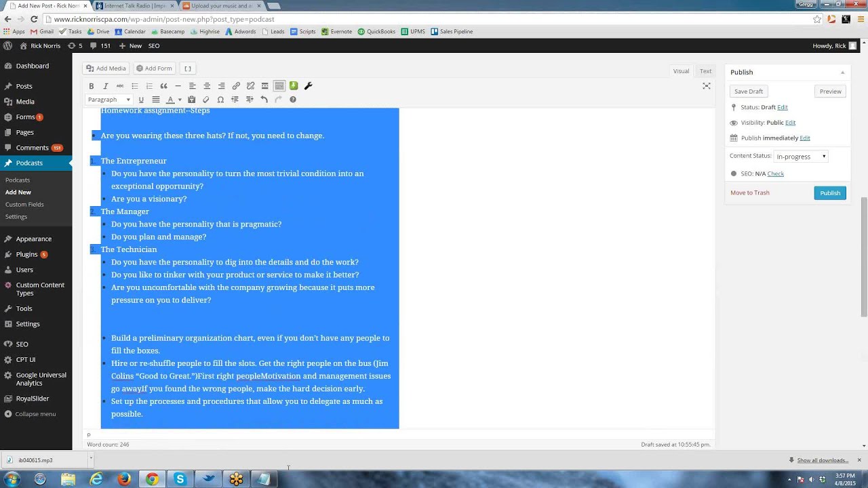This screenshot has height=488, width=868.
Task: Insert horizontal line
Action: pos(178,86)
